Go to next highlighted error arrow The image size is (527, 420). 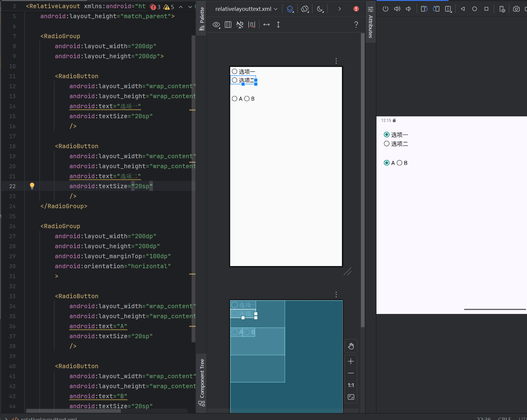[190, 7]
